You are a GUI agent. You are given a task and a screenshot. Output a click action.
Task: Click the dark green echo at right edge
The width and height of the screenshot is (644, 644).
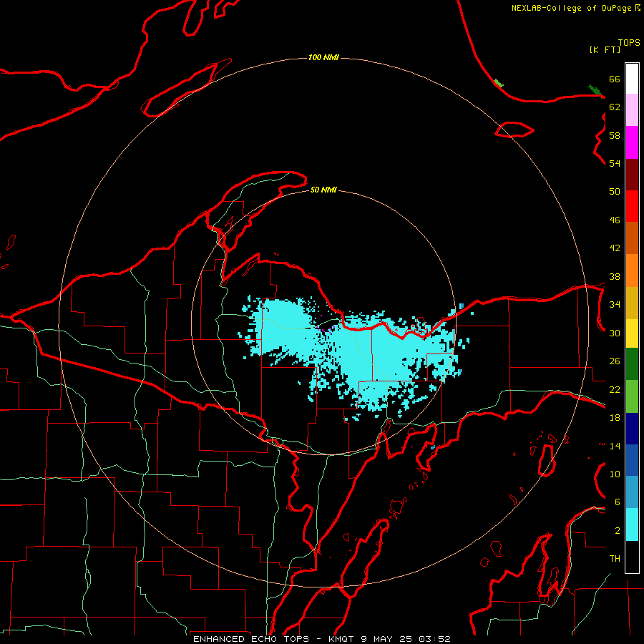click(597, 92)
